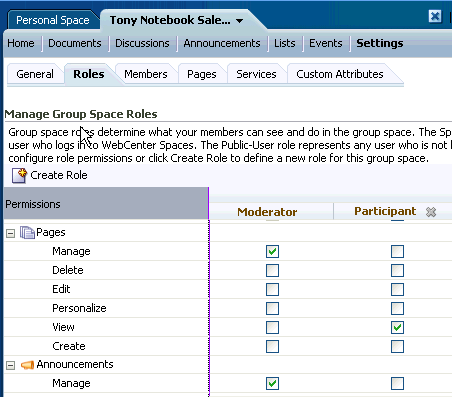Check Pages Delete for Participant
Viewport: 452px width, 397px height.
tap(397, 270)
